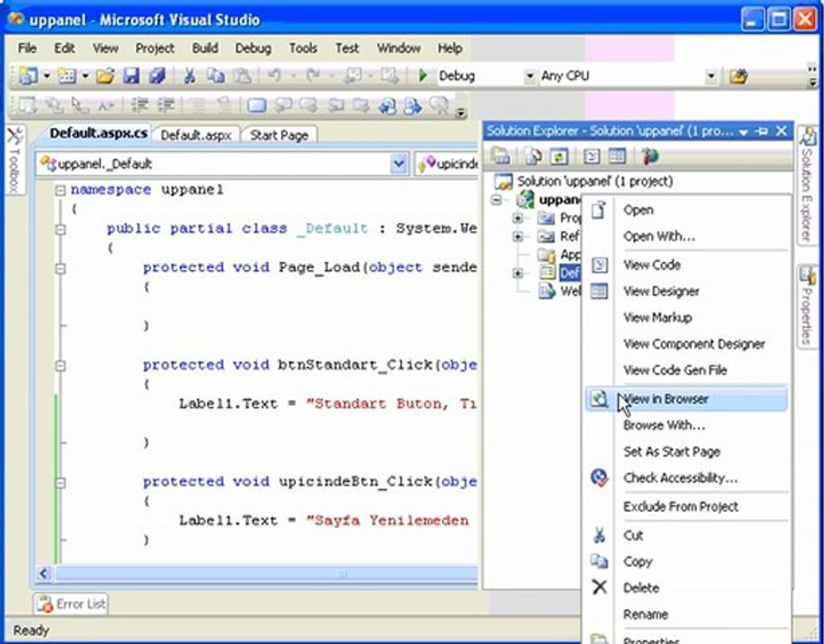Select Check Accessibility... menu entry

pos(686,478)
